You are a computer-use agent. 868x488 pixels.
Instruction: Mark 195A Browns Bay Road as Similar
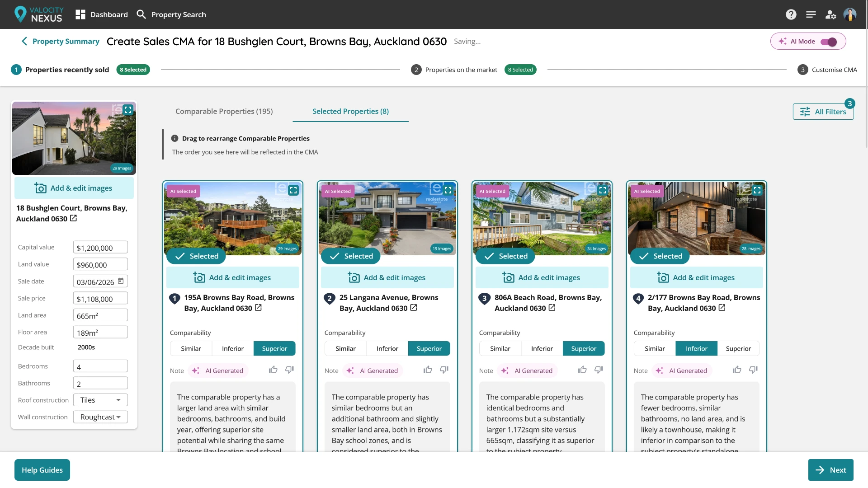pos(191,348)
